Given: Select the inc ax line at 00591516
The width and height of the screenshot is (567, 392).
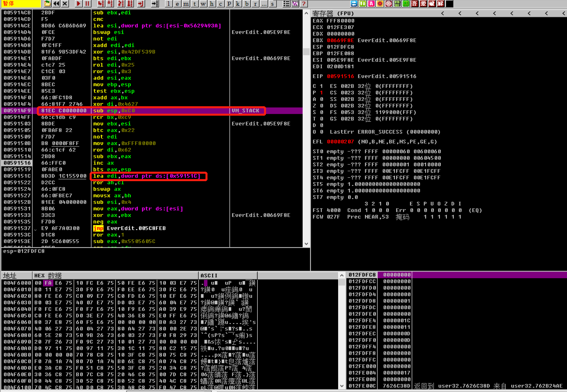Looking at the screenshot, I should pyautogui.click(x=152, y=163).
